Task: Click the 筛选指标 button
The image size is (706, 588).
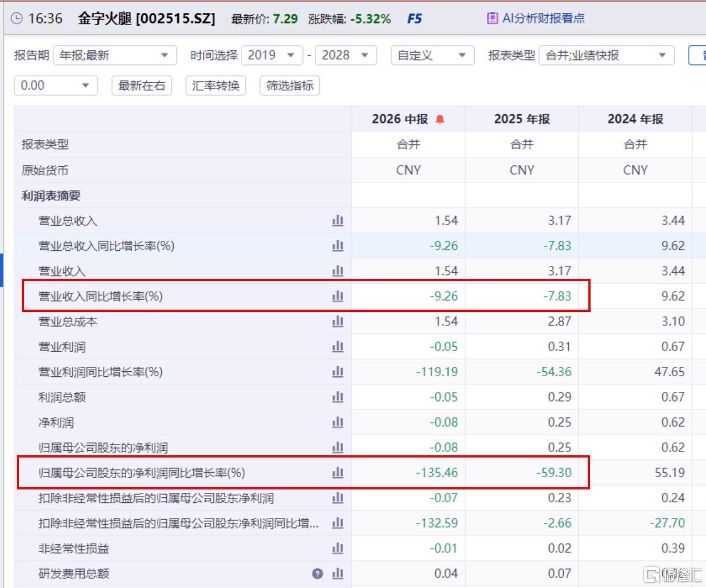Action: pyautogui.click(x=290, y=85)
